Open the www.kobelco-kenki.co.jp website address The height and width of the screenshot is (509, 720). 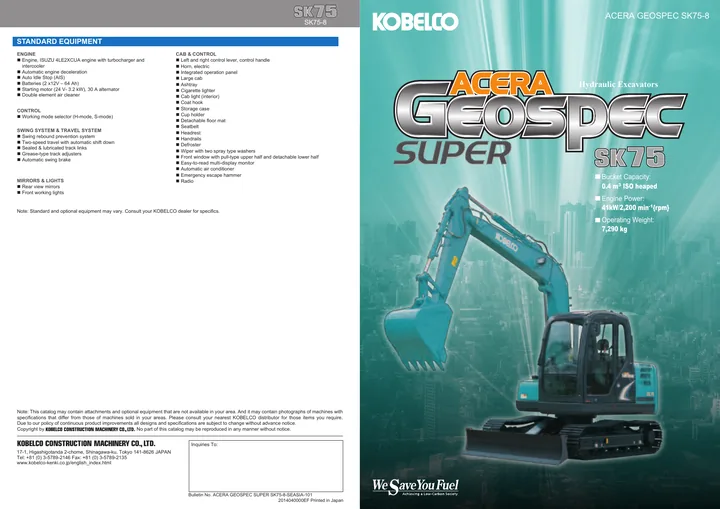[x=64, y=463]
